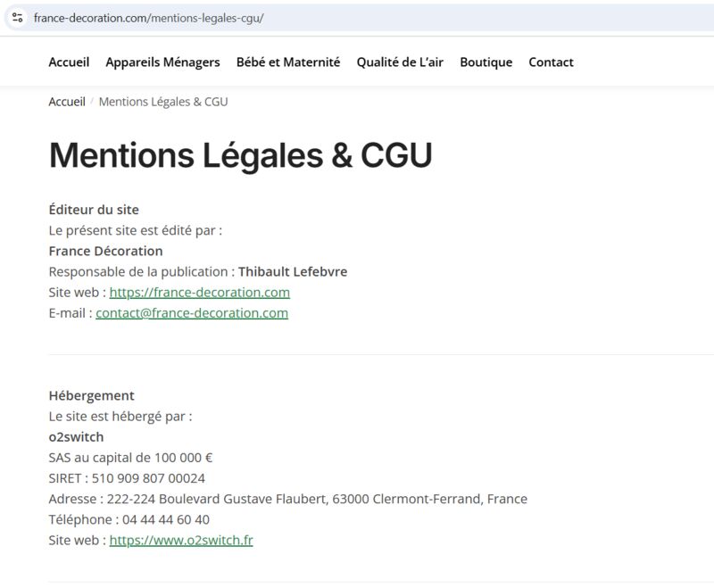Click the SIRET number line
Screen dimensions: 714x588
[127, 478]
